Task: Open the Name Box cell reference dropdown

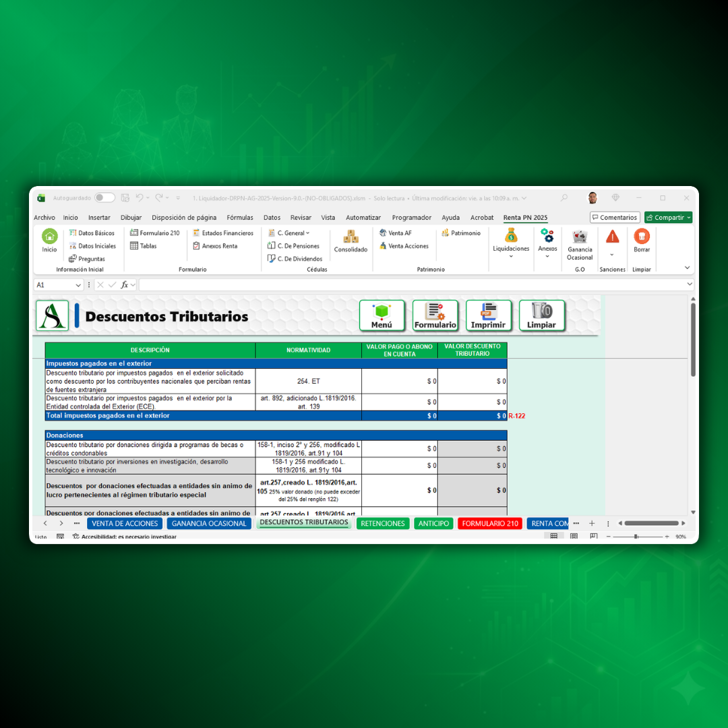Action: pos(78,285)
